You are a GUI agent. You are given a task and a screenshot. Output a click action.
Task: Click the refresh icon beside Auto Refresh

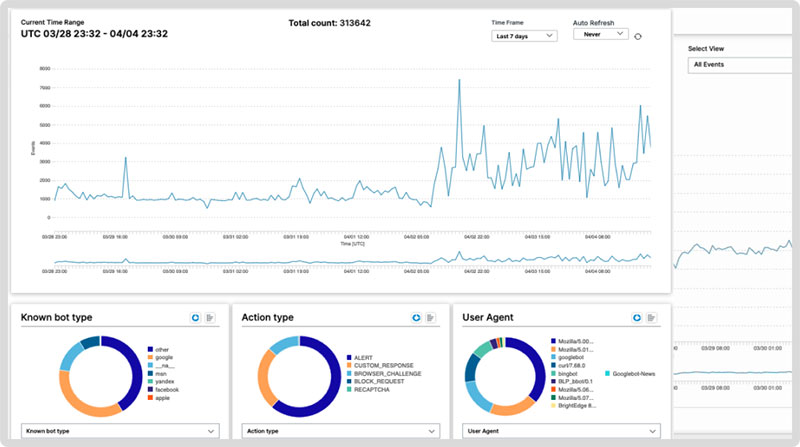pos(639,36)
